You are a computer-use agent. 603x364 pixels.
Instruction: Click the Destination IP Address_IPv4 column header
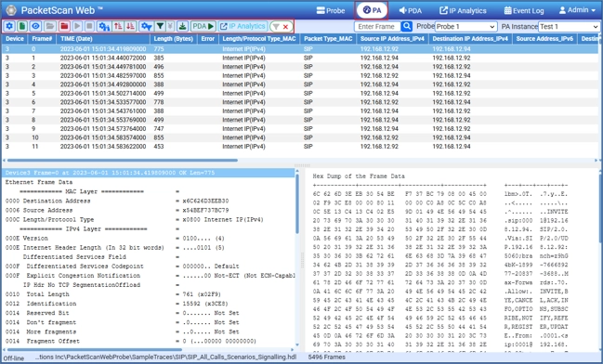(470, 39)
